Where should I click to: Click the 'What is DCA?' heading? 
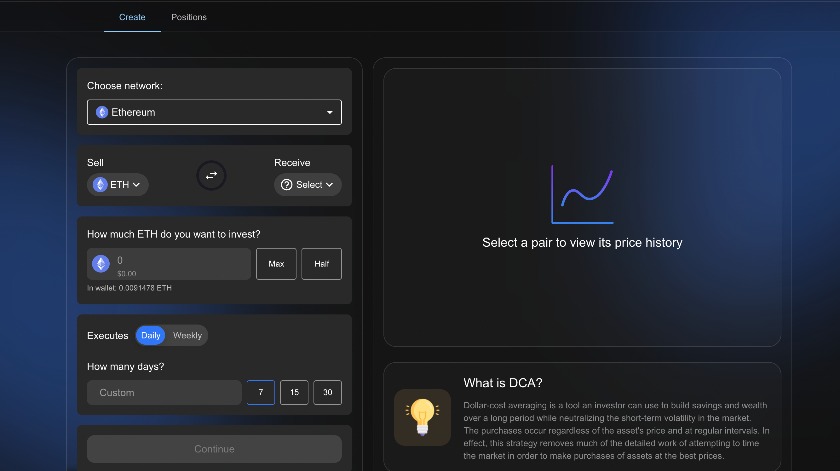502,383
